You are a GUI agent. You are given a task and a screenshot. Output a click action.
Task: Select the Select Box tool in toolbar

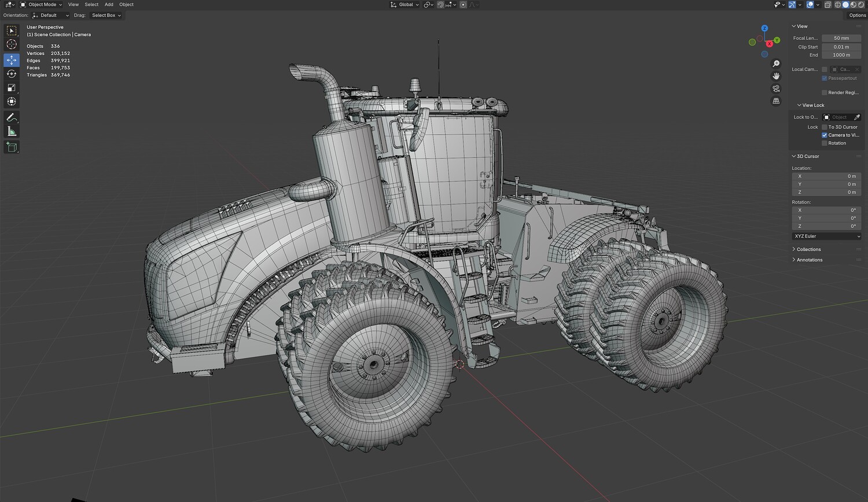(12, 31)
